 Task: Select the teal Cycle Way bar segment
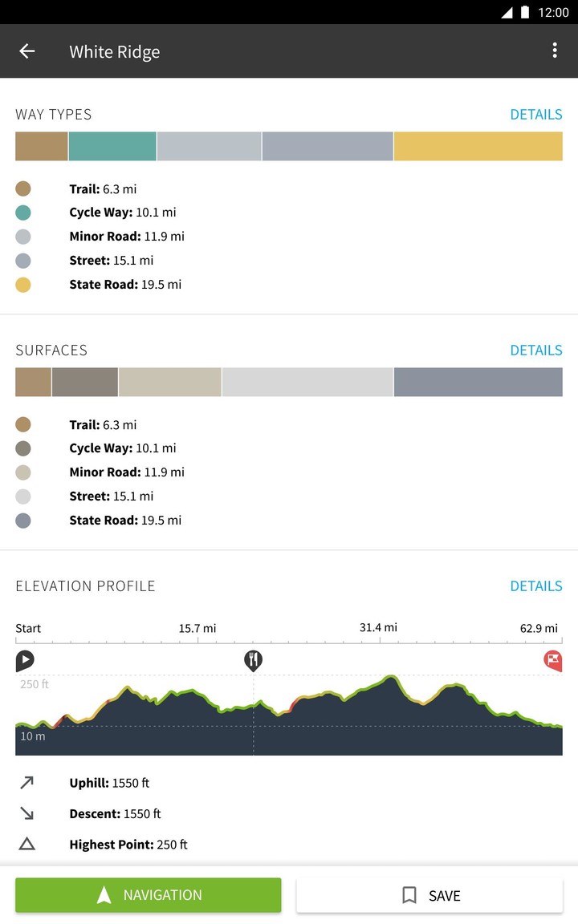pyautogui.click(x=112, y=147)
